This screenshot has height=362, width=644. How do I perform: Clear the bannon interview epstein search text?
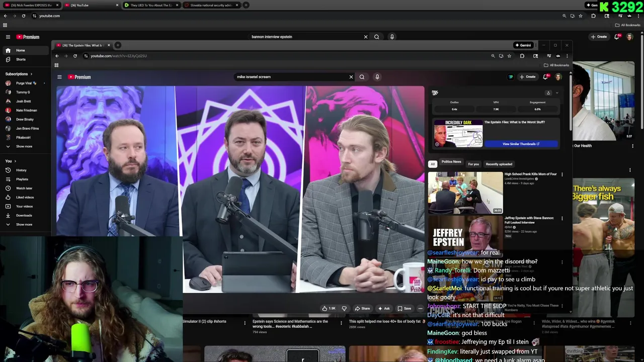(366, 37)
